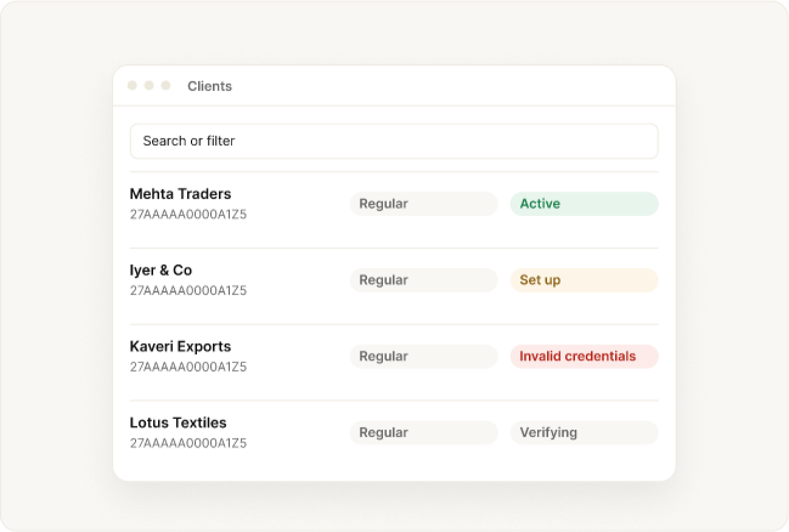Open the Mehta Traders client

pyautogui.click(x=181, y=194)
